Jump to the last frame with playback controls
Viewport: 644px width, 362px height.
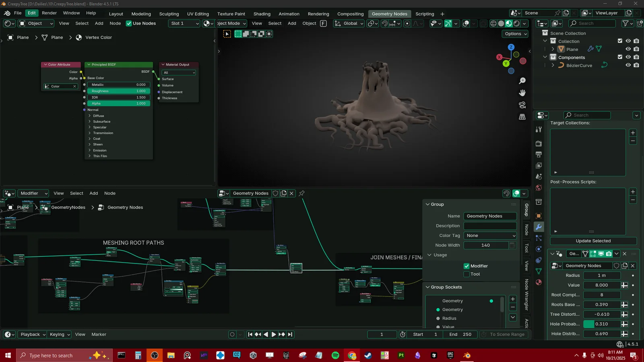290,334
